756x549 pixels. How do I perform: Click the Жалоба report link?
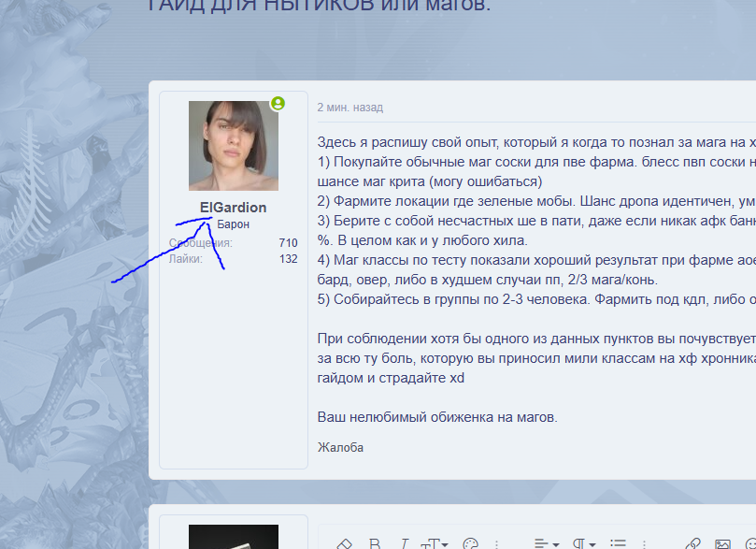pyautogui.click(x=340, y=447)
